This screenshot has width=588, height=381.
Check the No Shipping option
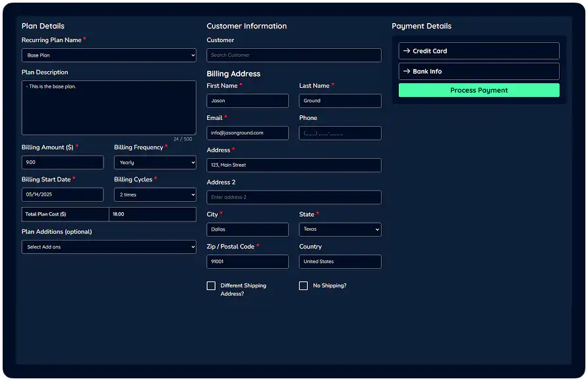pos(303,285)
